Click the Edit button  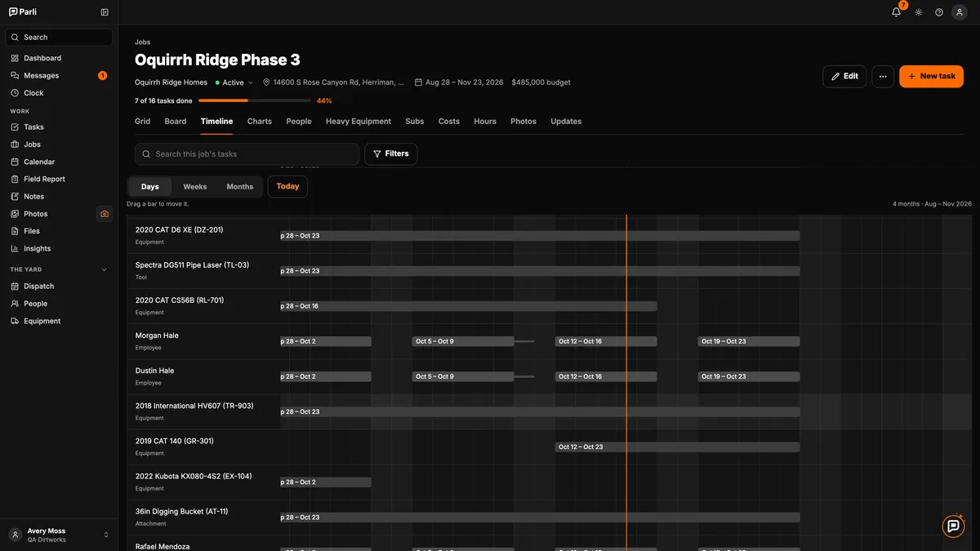tap(844, 76)
